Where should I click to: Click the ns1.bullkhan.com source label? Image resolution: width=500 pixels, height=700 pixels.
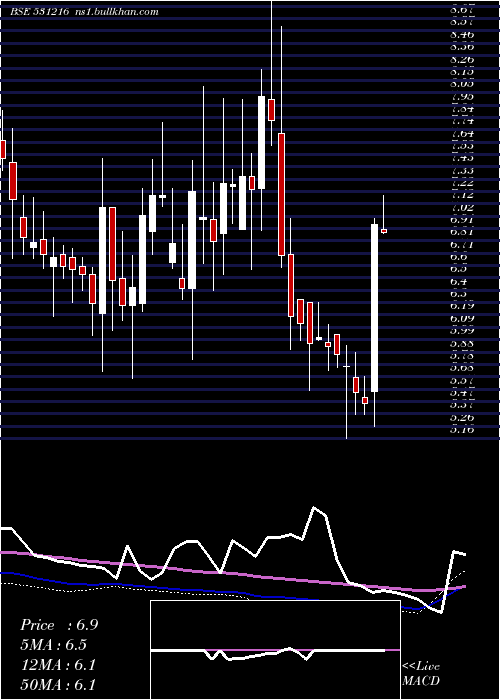116,12
